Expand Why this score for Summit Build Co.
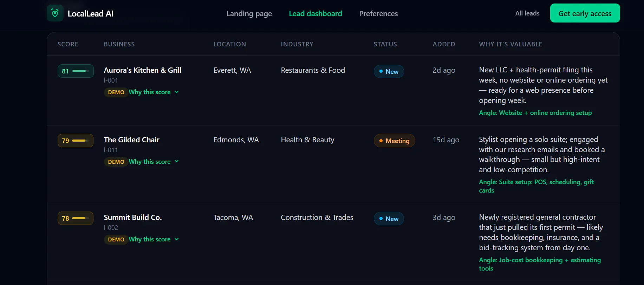This screenshot has width=644, height=285. [x=154, y=239]
